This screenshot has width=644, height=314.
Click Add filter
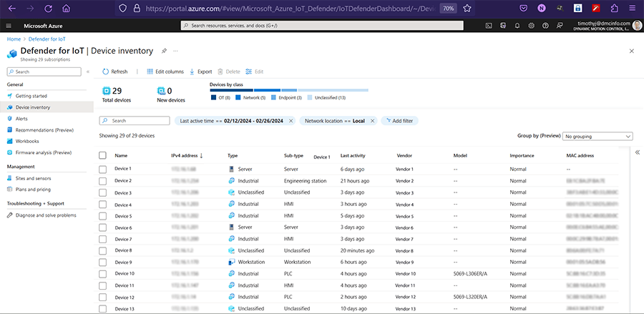coord(399,121)
